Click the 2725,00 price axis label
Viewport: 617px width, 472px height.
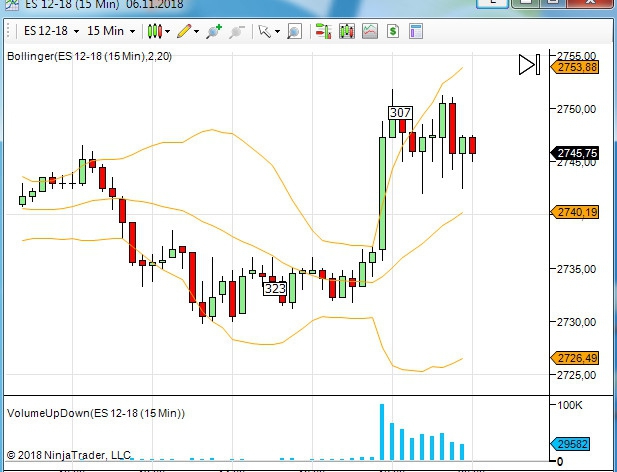(576, 375)
